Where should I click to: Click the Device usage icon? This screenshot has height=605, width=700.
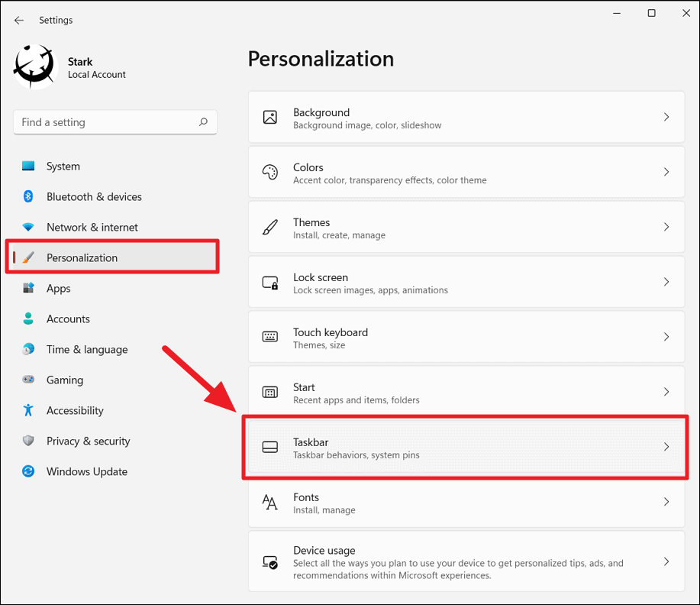[270, 561]
